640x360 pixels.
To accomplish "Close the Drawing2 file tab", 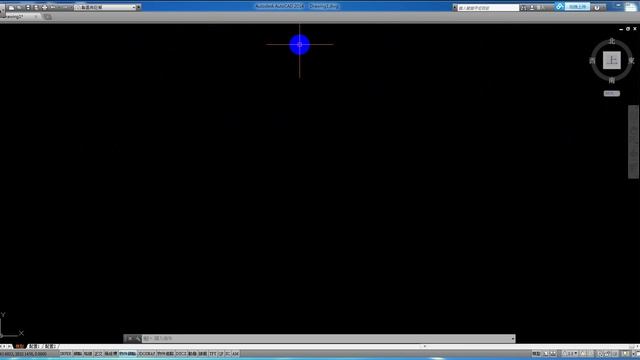I will click(x=36, y=17).
